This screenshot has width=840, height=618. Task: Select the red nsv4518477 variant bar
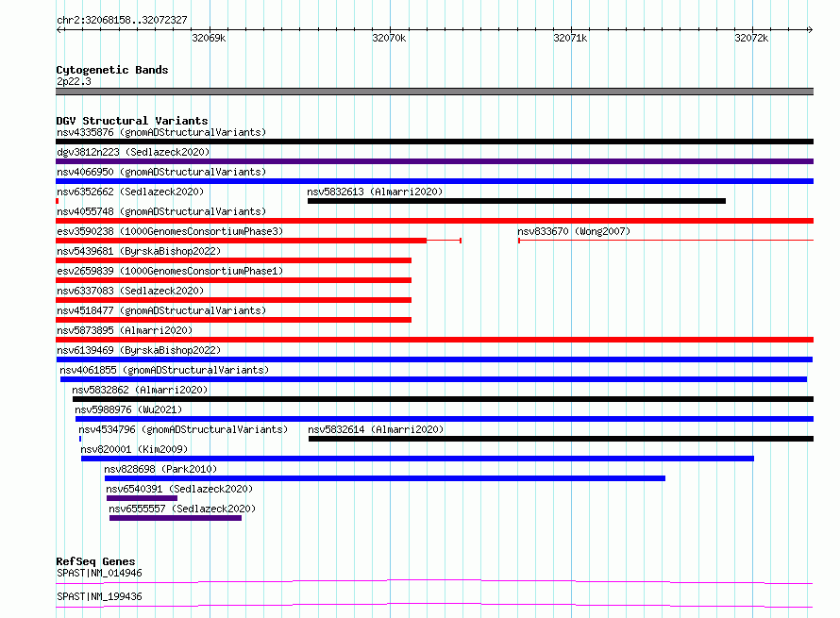(x=233, y=320)
